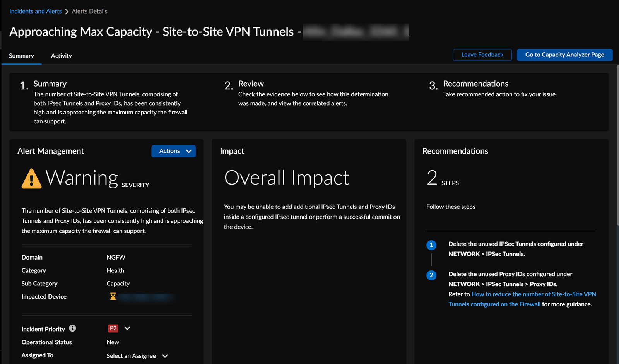The width and height of the screenshot is (619, 364).
Task: Expand the Incident Priority chevron
Action: click(x=127, y=328)
